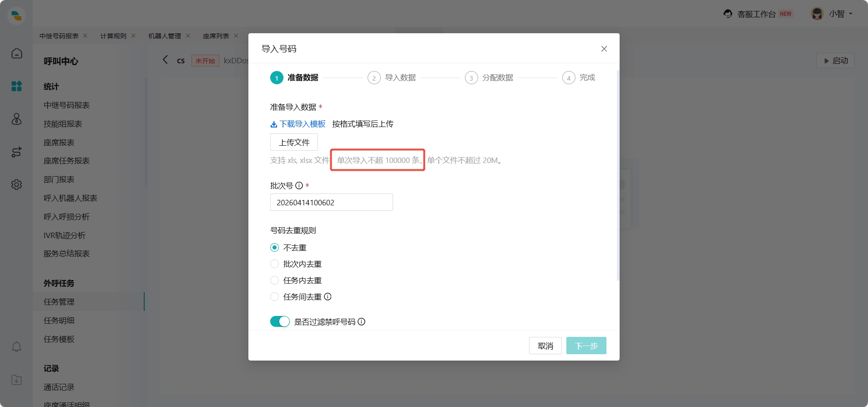Open the download center sidebar icon
Image resolution: width=868 pixels, height=407 pixels.
pos(17,380)
